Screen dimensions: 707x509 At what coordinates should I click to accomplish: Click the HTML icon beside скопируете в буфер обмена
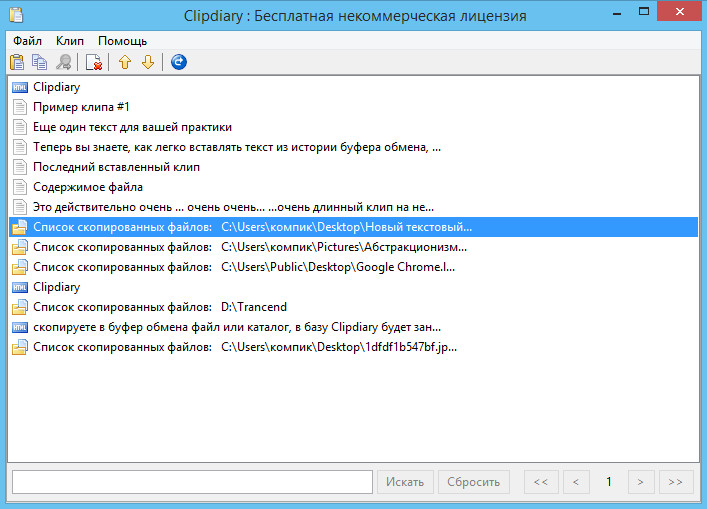(x=19, y=327)
